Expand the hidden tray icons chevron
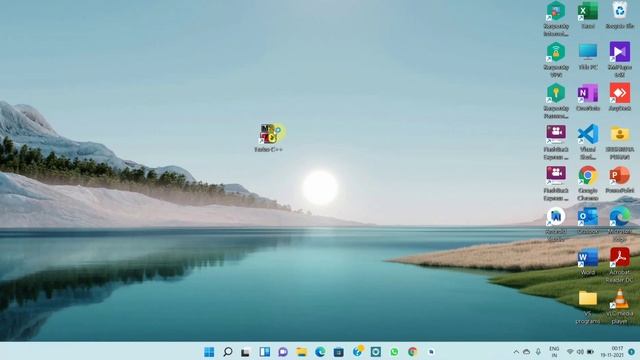 [516, 352]
